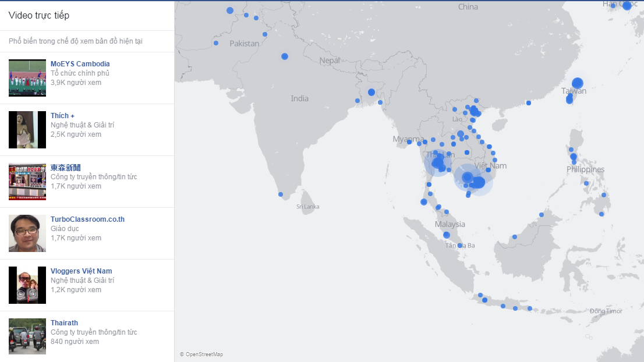This screenshot has height=362, width=644.
Task: Select the large dot over Cambodia
Action: (467, 178)
